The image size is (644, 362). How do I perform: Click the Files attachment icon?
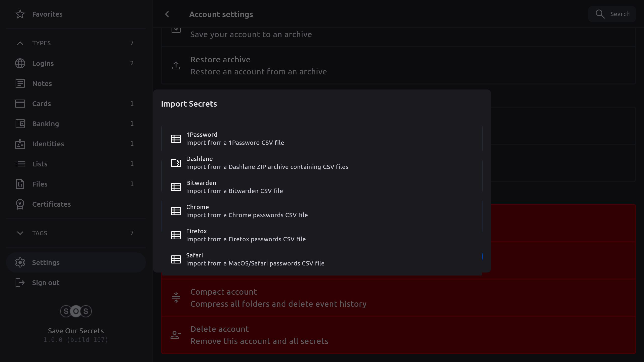coord(20,184)
